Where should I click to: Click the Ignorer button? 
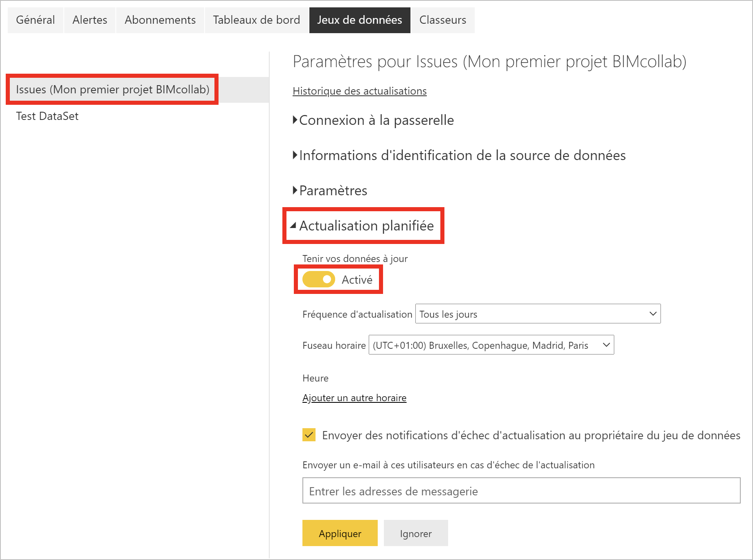pyautogui.click(x=416, y=533)
